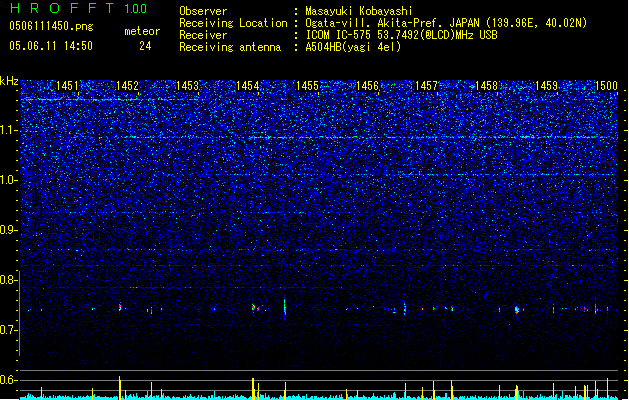629x400 pixels.
Task: Click the kHz axis unit label
Action: pos(9,81)
